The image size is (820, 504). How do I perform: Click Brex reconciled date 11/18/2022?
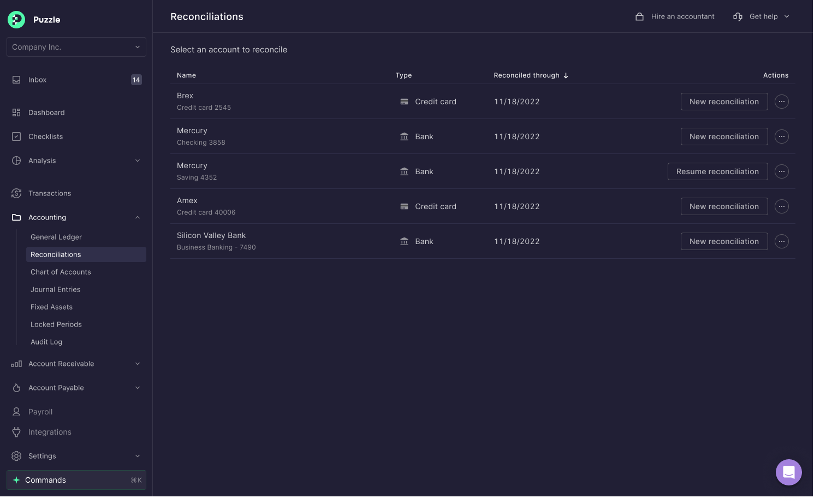pos(516,102)
